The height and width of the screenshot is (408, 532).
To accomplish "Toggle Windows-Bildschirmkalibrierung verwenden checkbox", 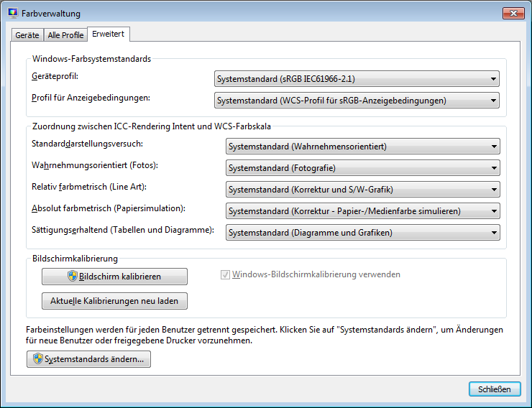I will click(x=225, y=274).
